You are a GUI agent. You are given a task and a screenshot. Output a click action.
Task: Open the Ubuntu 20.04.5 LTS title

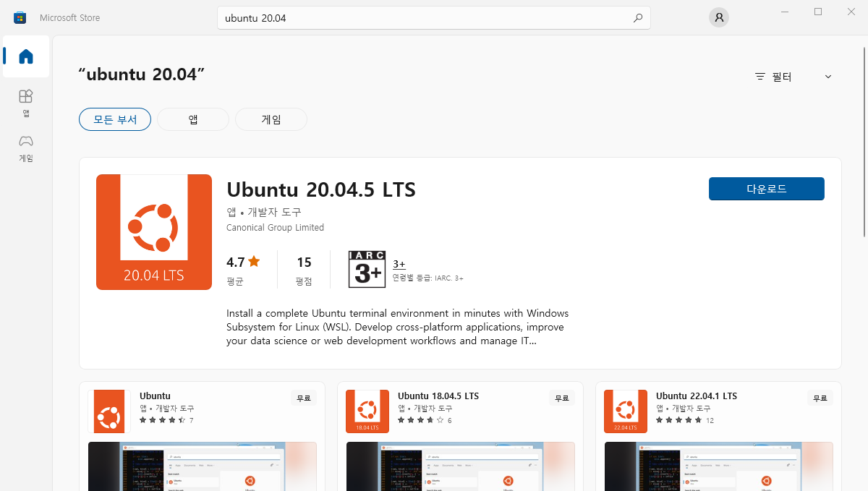321,189
